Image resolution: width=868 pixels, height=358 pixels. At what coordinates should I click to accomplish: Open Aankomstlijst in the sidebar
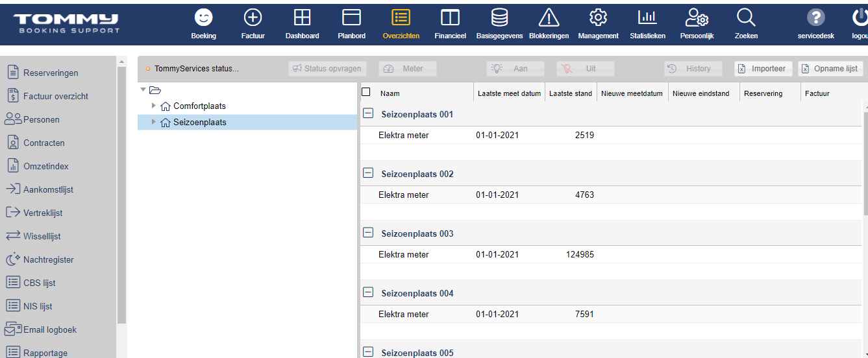click(48, 189)
